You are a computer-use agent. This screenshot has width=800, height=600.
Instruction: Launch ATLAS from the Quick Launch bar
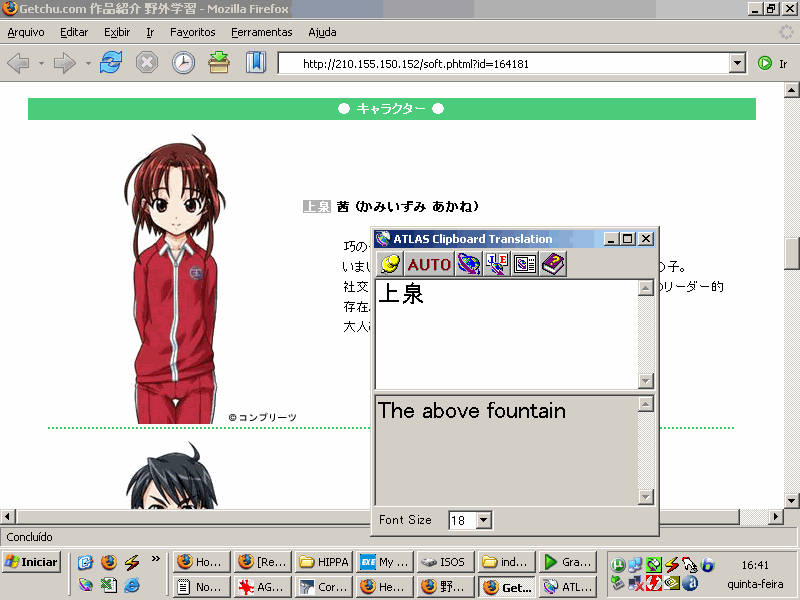pos(85,585)
